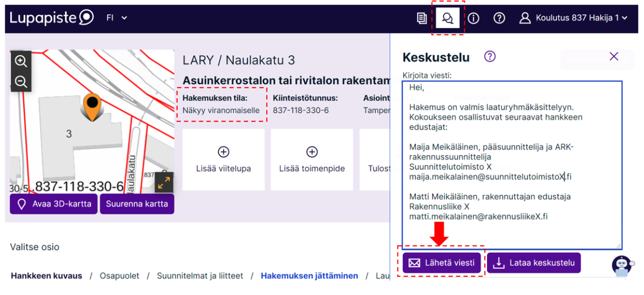Go to Suunnitelmat ja liitteet section
The image size is (644, 295).
pyautogui.click(x=200, y=276)
